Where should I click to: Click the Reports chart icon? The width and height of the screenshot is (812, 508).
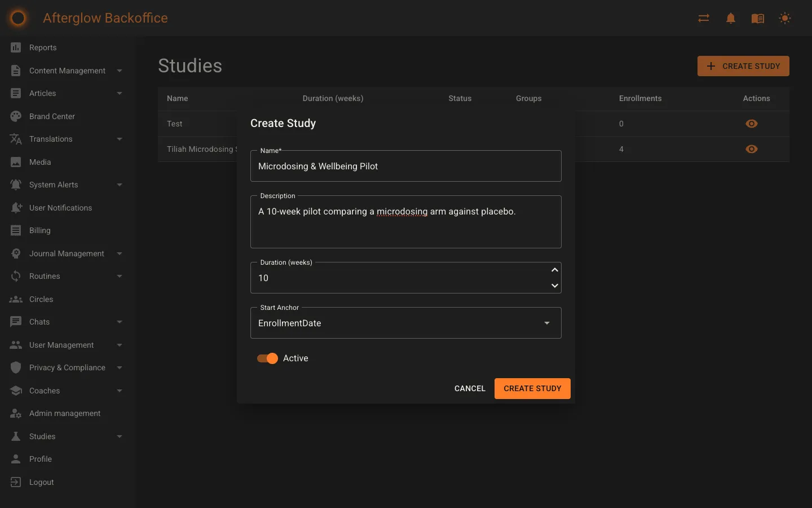[x=16, y=47]
